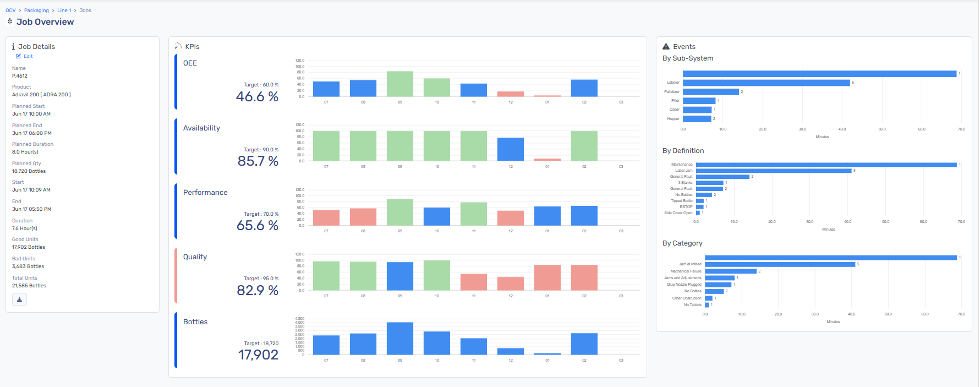Click the Availability value 85.7 %
980x387 pixels.
tap(258, 161)
